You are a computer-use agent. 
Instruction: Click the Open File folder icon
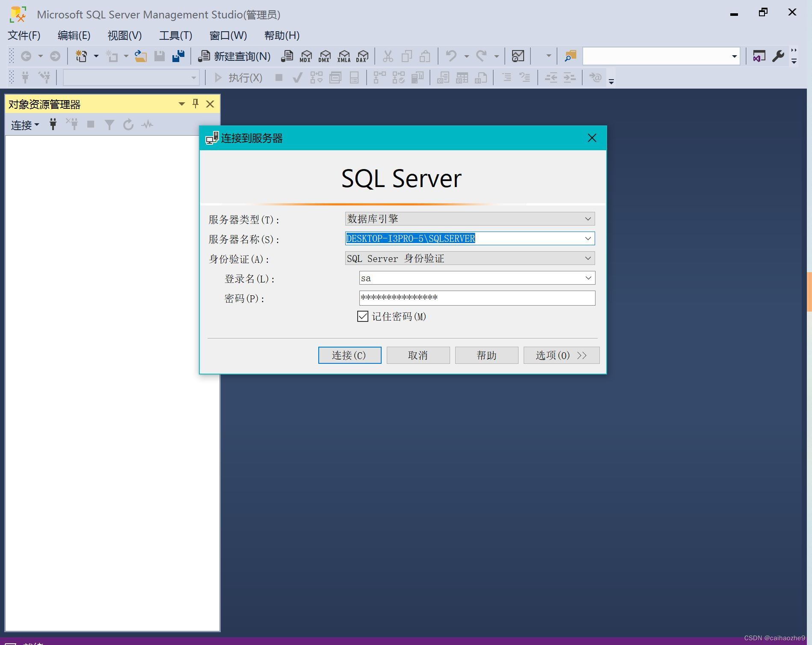click(141, 56)
